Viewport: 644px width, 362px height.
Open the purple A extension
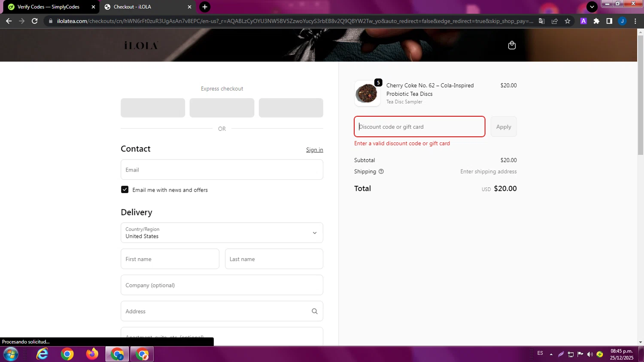(583, 21)
